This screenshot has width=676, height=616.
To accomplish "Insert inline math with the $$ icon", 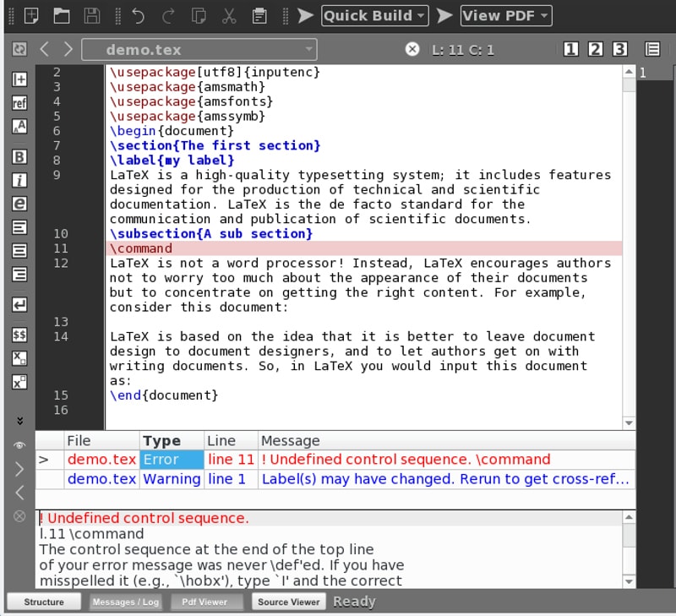I will point(19,335).
